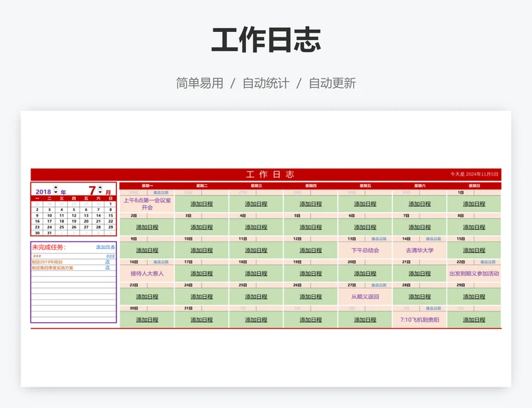Click the 19日 day label

click(297, 262)
